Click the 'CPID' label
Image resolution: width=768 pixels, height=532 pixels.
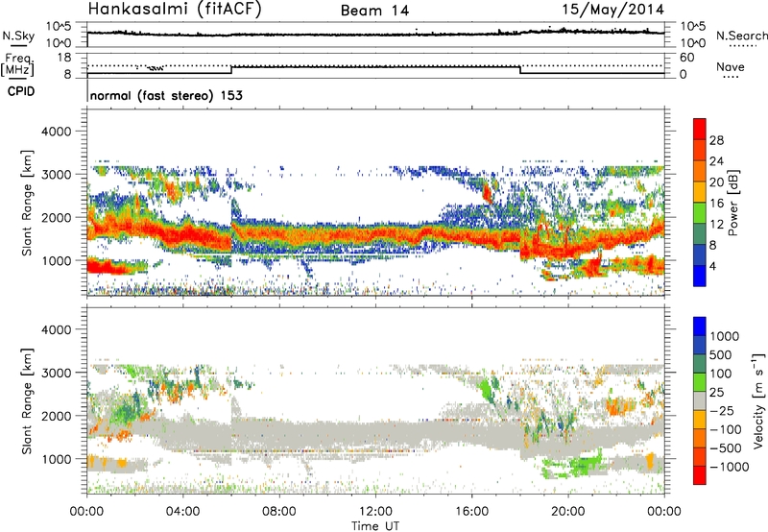21,91
